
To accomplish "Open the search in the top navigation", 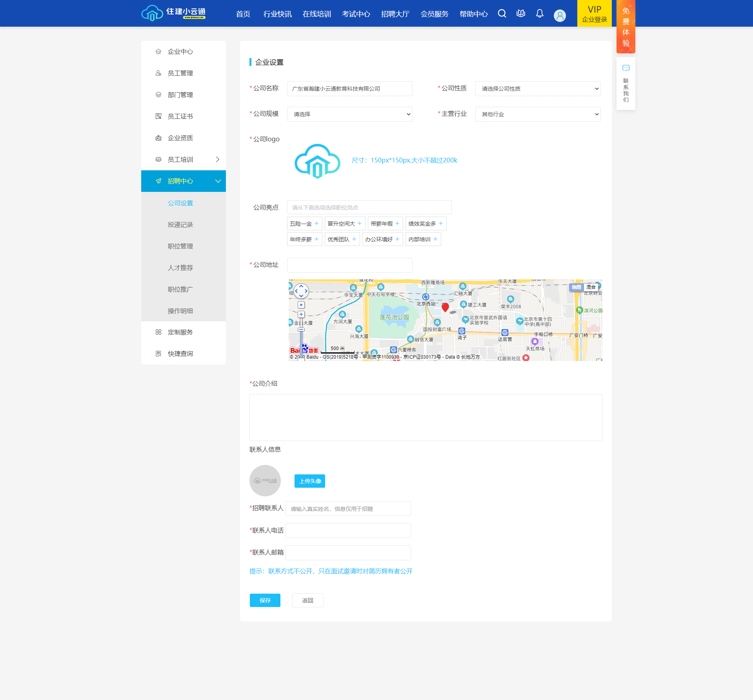I will (x=502, y=13).
